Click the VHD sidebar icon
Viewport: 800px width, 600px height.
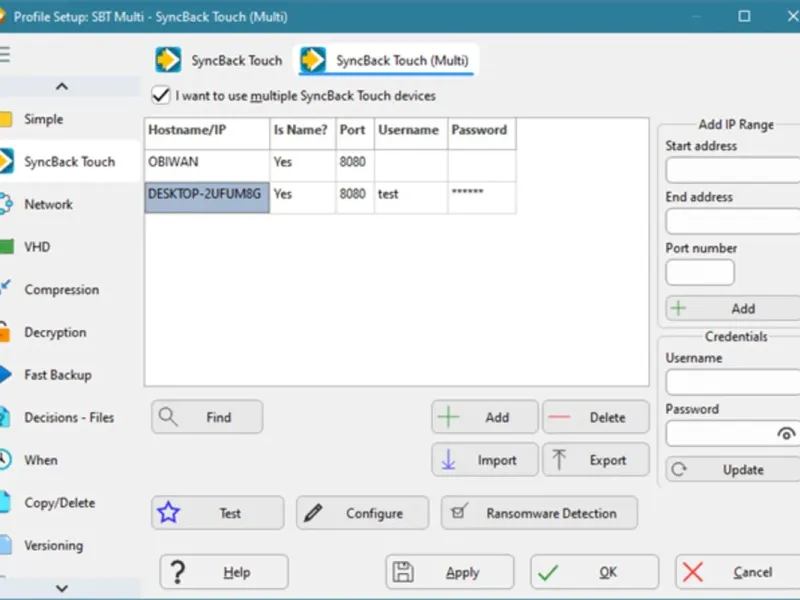7,247
